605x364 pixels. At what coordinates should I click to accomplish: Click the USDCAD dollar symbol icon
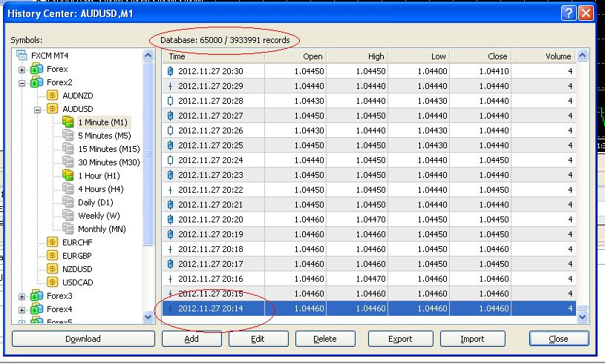53,282
